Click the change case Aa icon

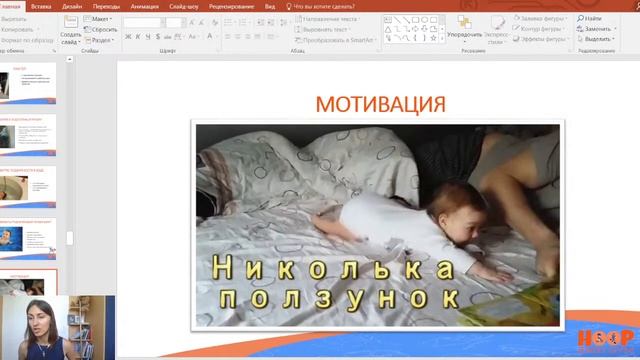point(193,37)
